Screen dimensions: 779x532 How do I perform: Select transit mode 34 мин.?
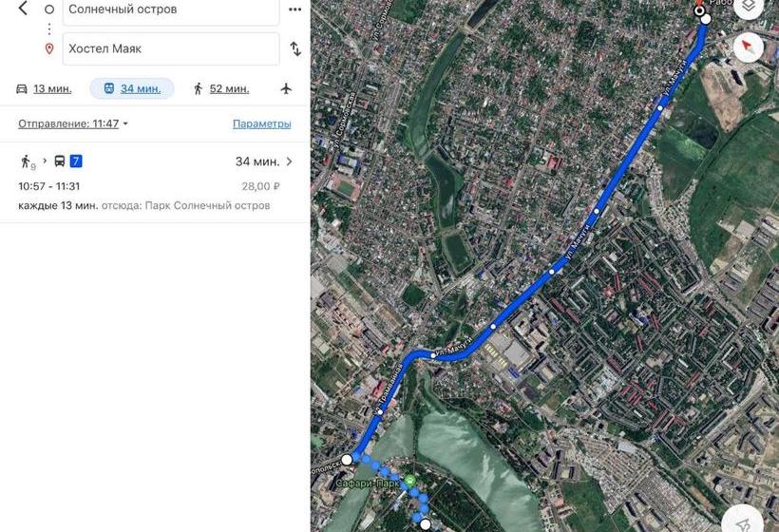pyautogui.click(x=132, y=89)
